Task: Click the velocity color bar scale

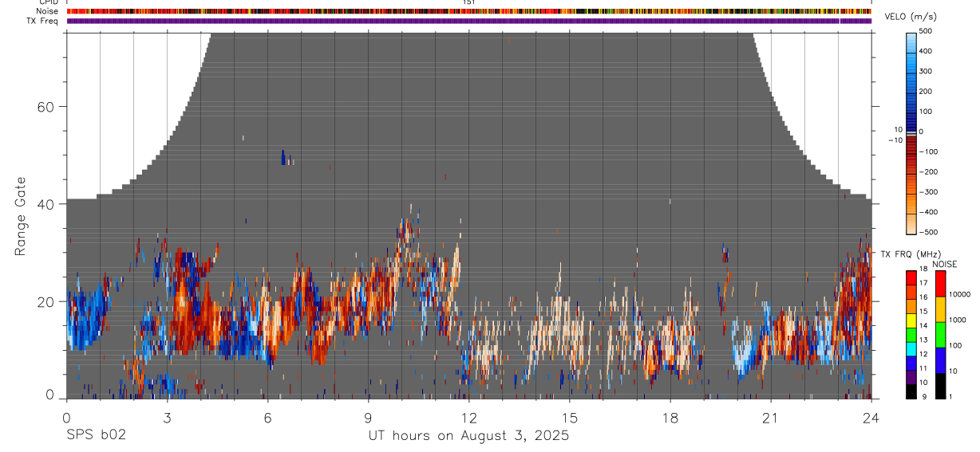Action: [912, 132]
